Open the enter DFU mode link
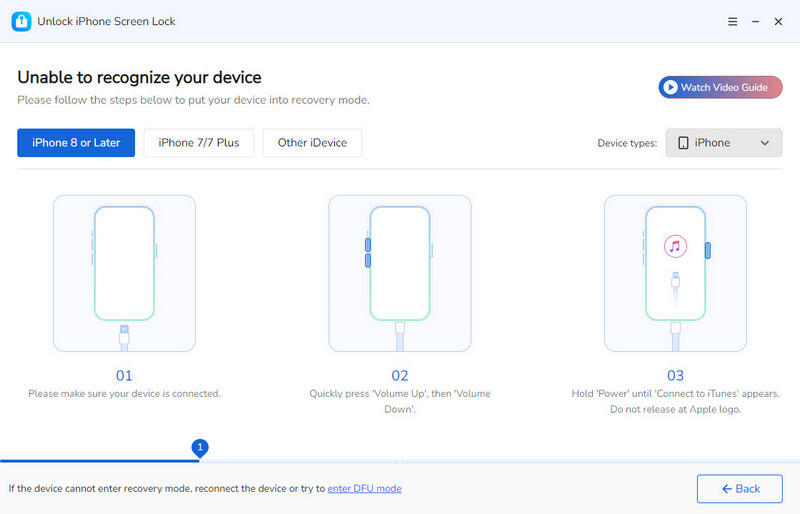The image size is (800, 514). coord(364,489)
